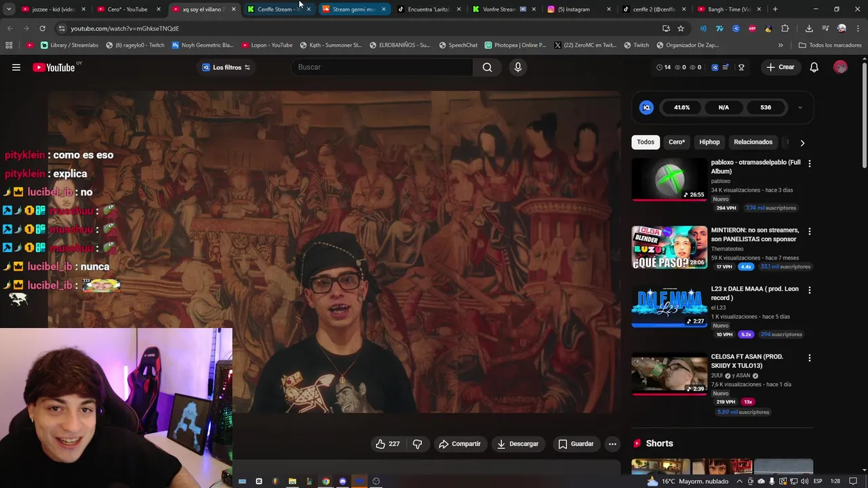Select the Relacionados category chip

[x=753, y=142]
